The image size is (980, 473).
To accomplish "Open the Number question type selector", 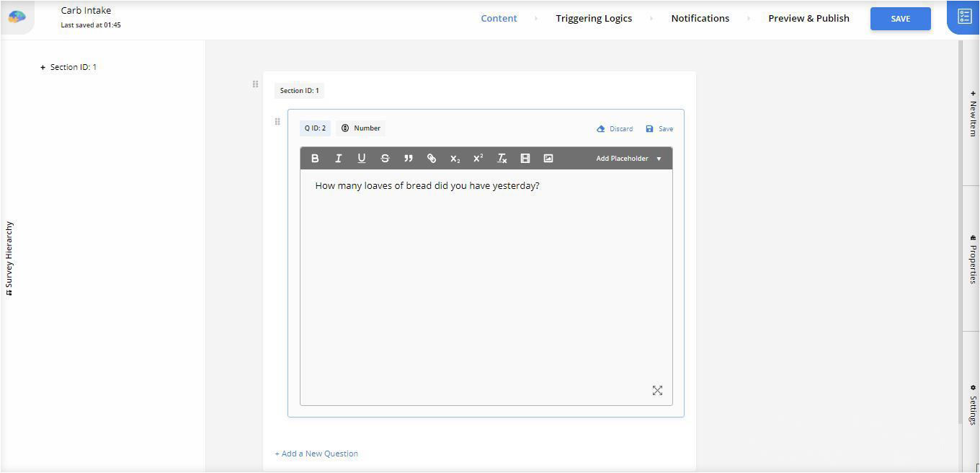I will [x=361, y=128].
